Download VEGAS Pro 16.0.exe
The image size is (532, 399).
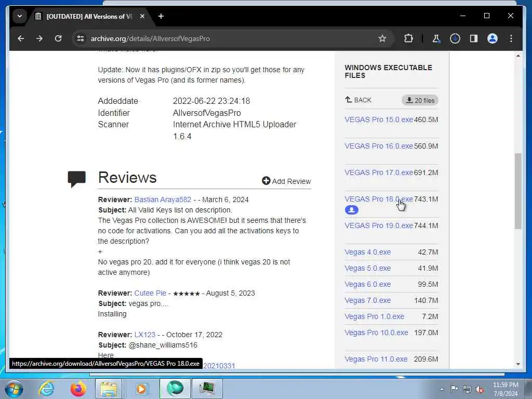[x=379, y=146]
